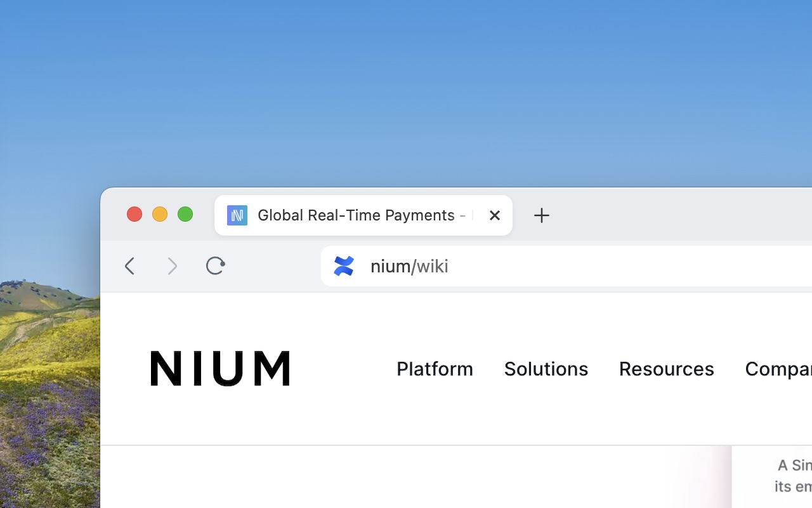The image size is (812, 508).
Task: Click the Solutions navigation link
Action: [x=546, y=368]
